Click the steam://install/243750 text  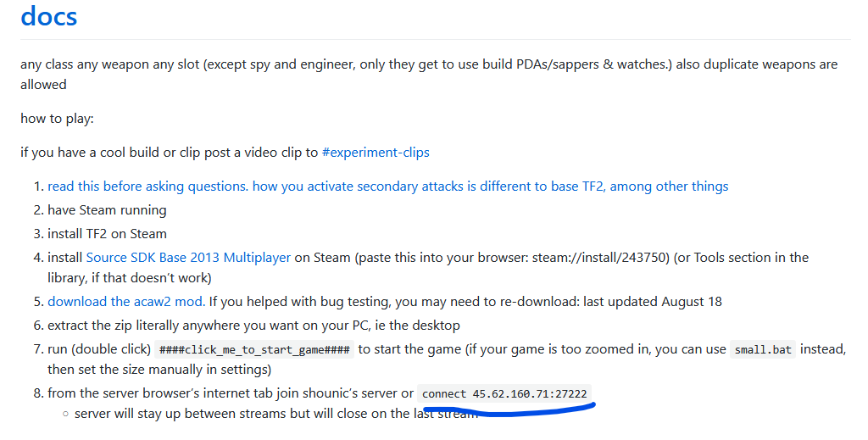(x=601, y=258)
